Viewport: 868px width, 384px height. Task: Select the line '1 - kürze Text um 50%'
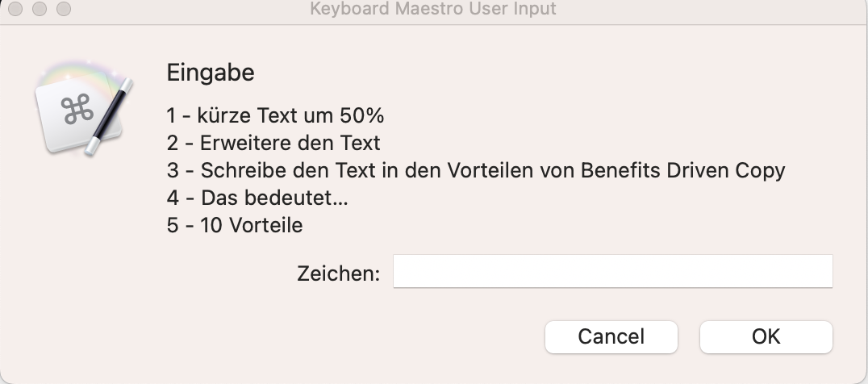tap(275, 115)
